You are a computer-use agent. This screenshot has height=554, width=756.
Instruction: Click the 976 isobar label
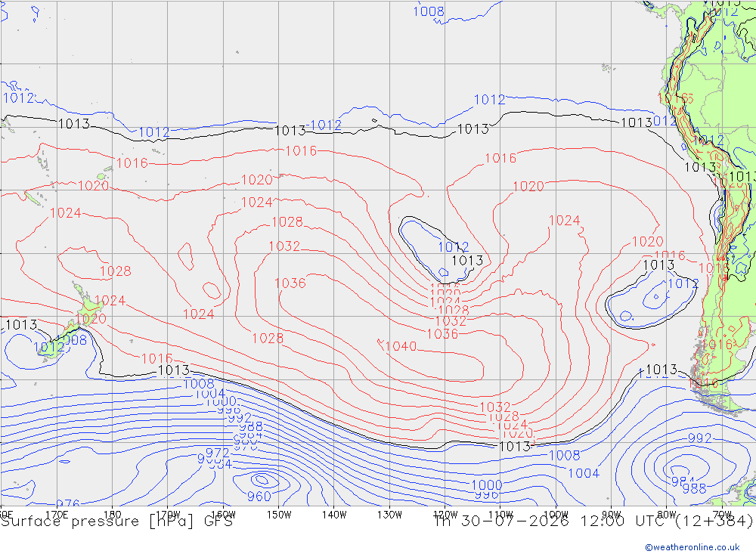point(68,503)
